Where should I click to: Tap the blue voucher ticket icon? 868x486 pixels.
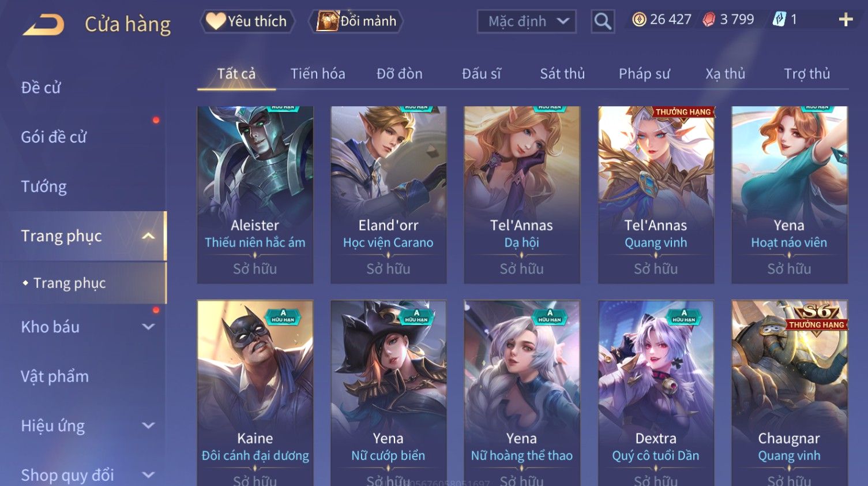pos(779,20)
